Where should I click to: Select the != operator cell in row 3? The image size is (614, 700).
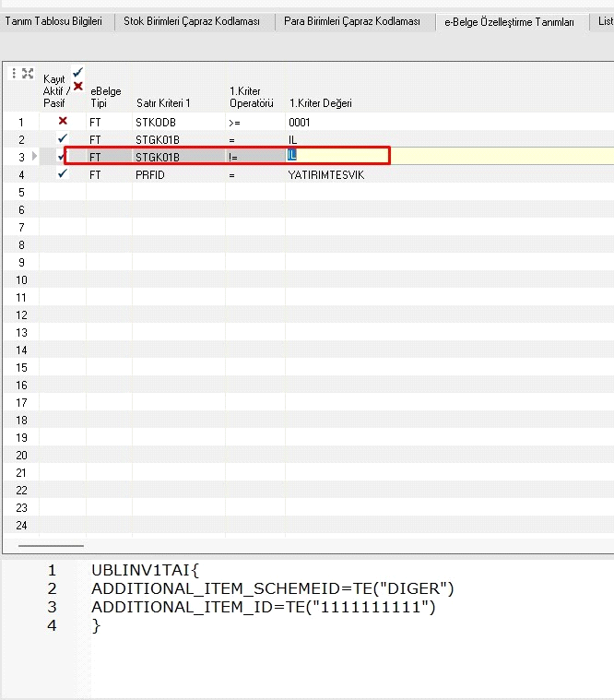pyautogui.click(x=238, y=158)
